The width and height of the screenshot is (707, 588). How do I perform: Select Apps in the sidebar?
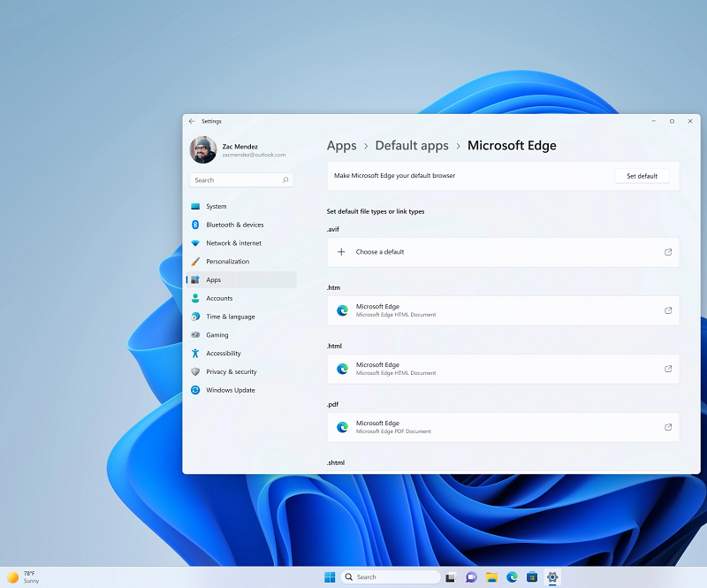241,279
